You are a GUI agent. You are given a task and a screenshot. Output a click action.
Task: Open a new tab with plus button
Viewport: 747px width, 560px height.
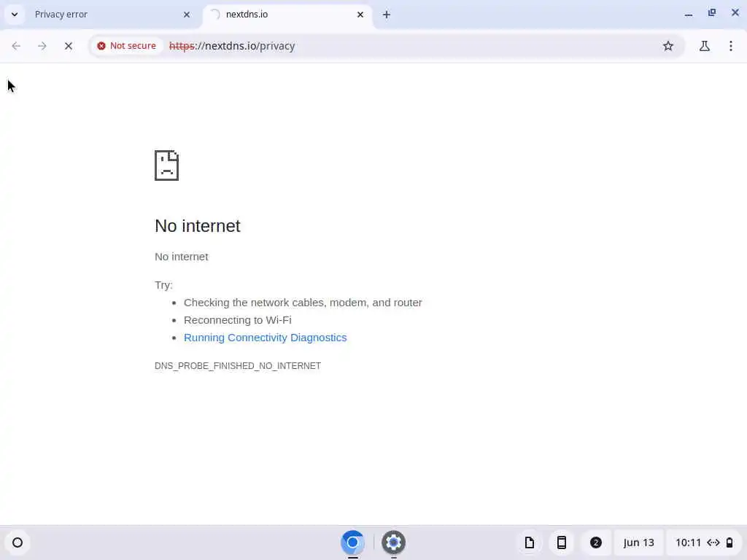click(x=387, y=15)
